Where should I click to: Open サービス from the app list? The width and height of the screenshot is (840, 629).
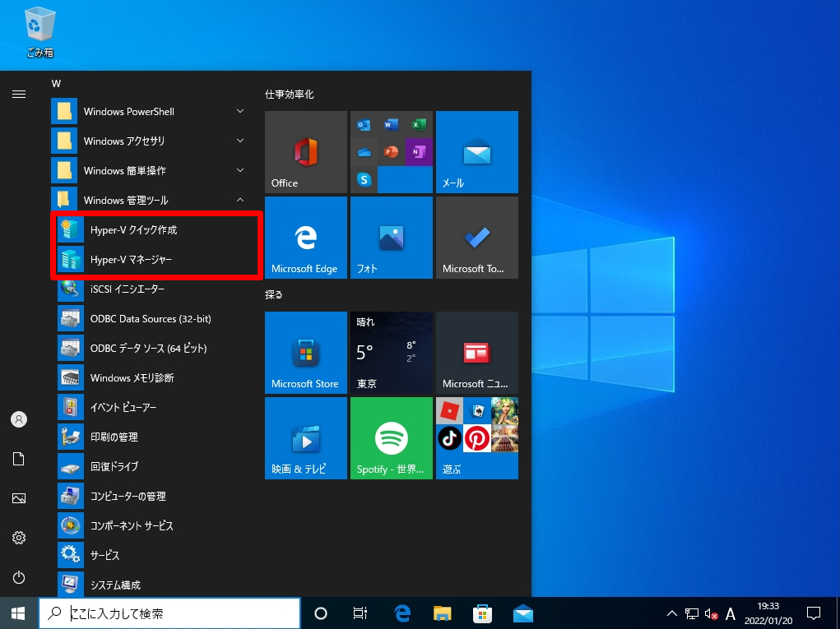[x=155, y=556]
